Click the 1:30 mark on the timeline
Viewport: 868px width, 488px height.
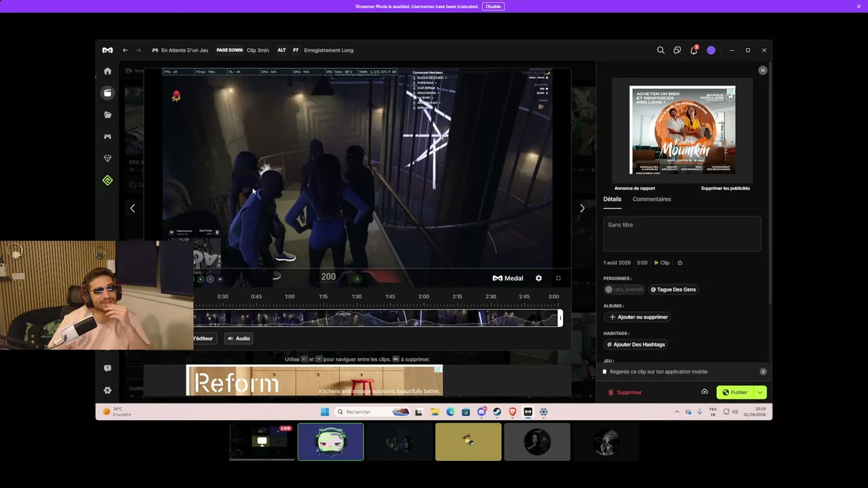[x=357, y=296]
